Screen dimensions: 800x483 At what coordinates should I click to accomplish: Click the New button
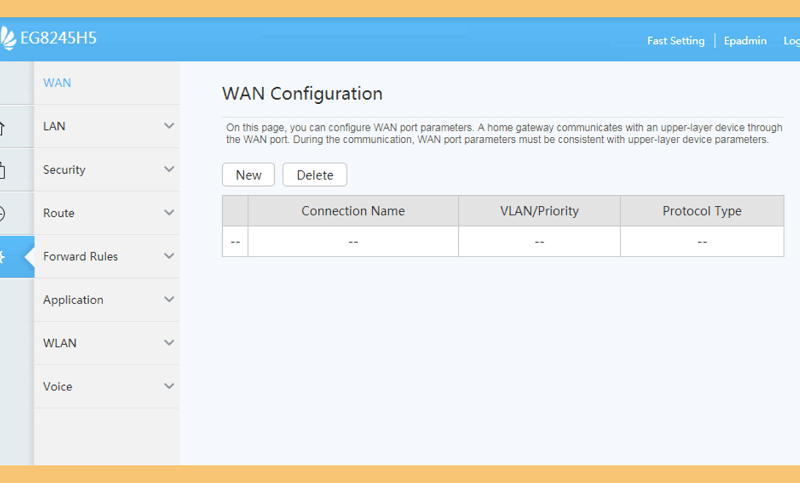click(x=248, y=175)
